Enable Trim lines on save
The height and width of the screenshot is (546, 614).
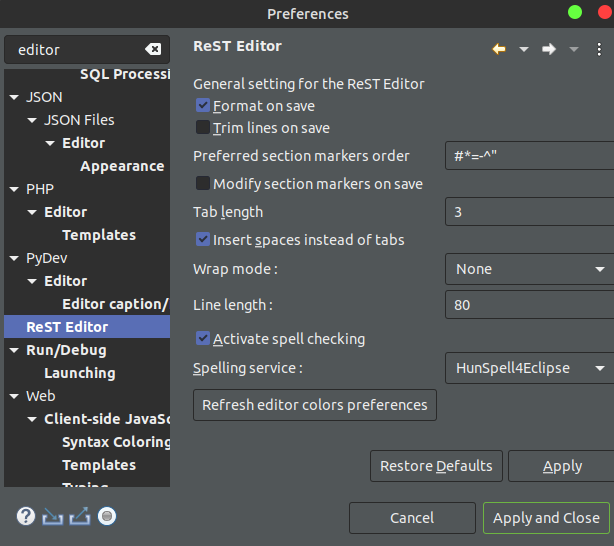tap(203, 127)
